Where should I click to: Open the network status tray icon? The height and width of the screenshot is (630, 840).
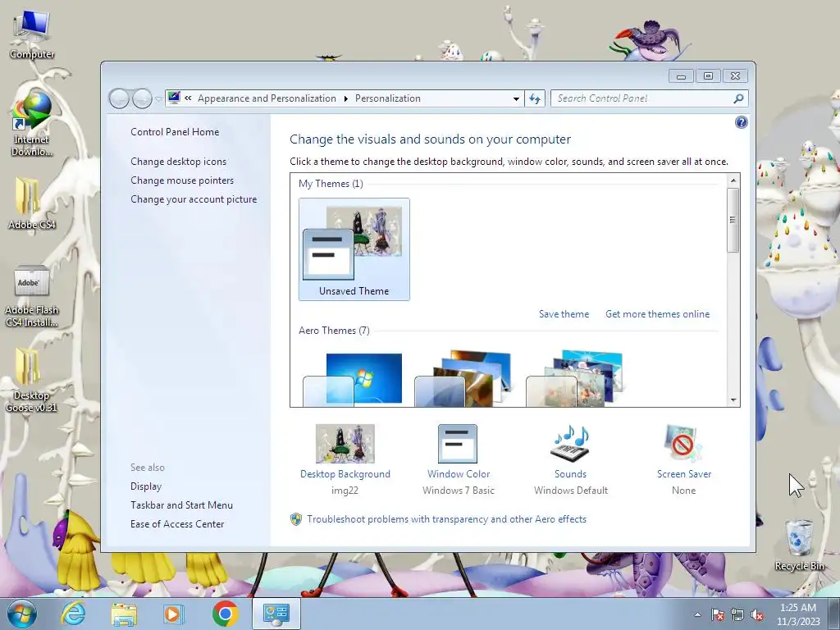pyautogui.click(x=737, y=614)
